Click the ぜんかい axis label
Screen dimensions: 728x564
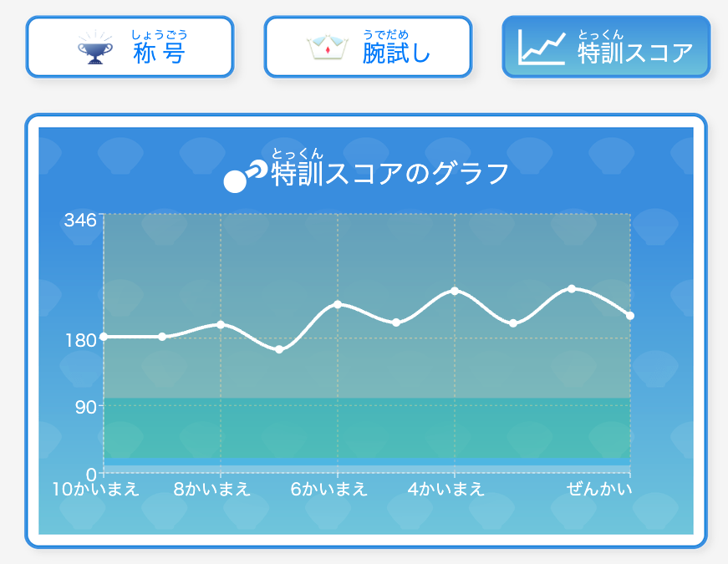coord(599,489)
